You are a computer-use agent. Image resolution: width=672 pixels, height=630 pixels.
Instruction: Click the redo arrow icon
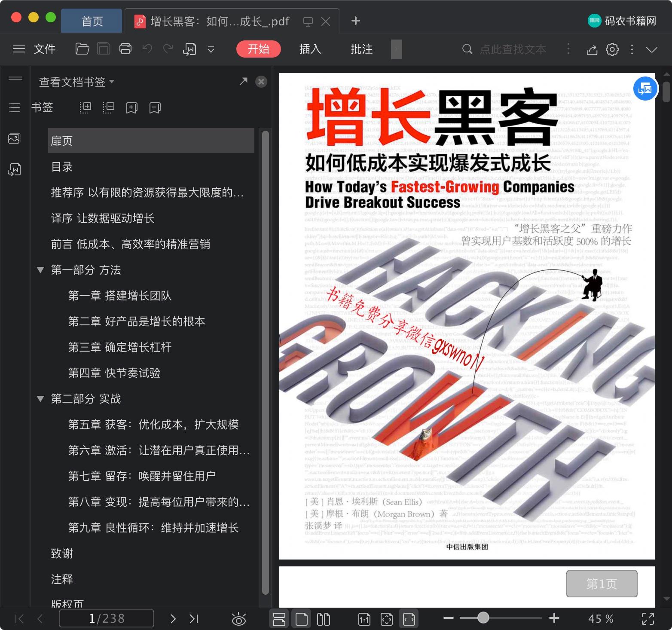point(168,49)
